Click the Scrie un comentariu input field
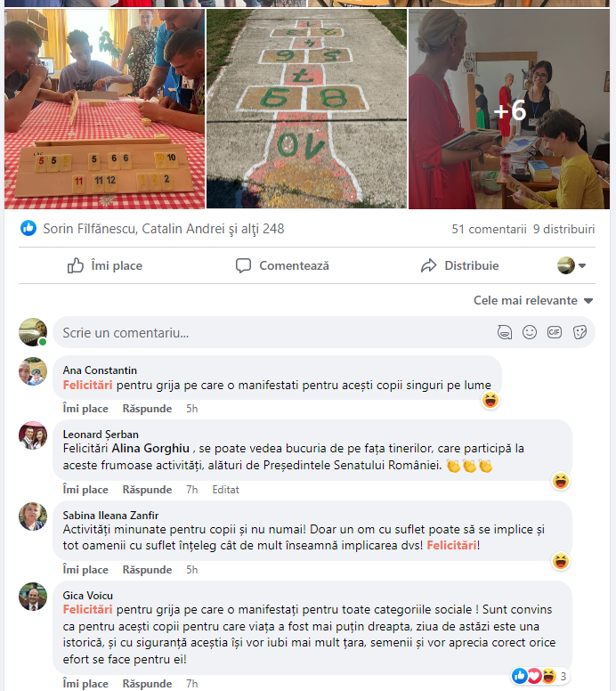Image resolution: width=616 pixels, height=691 pixels. 273,333
